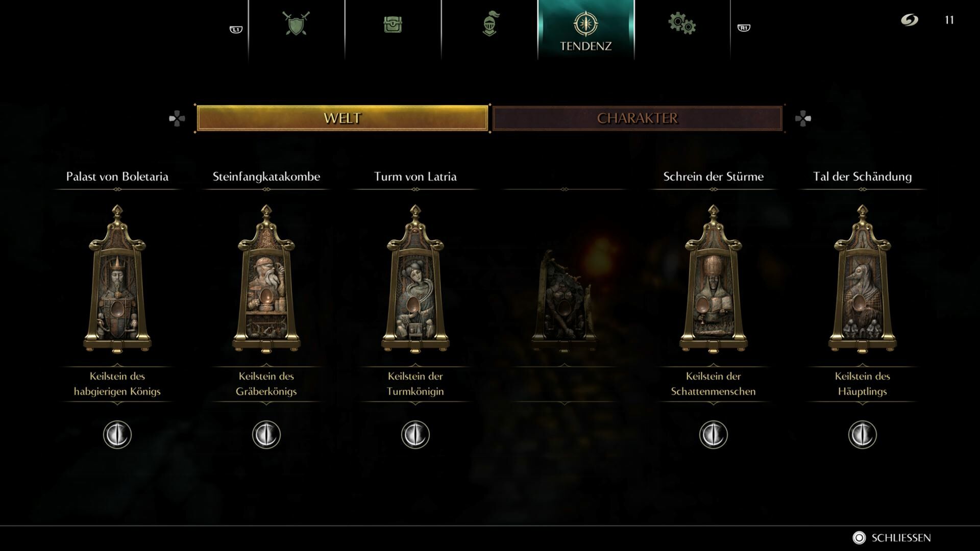Select the Turm von Latria archstone

(x=415, y=279)
